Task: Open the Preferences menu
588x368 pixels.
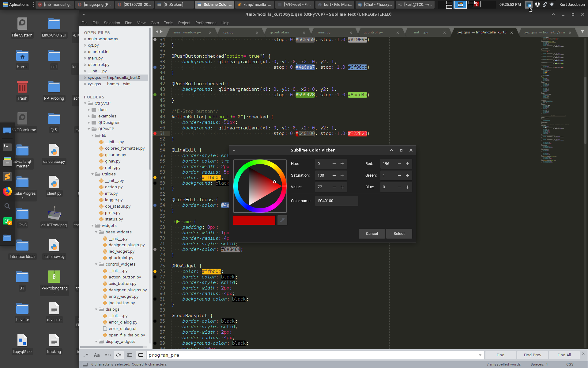Action: click(x=206, y=23)
